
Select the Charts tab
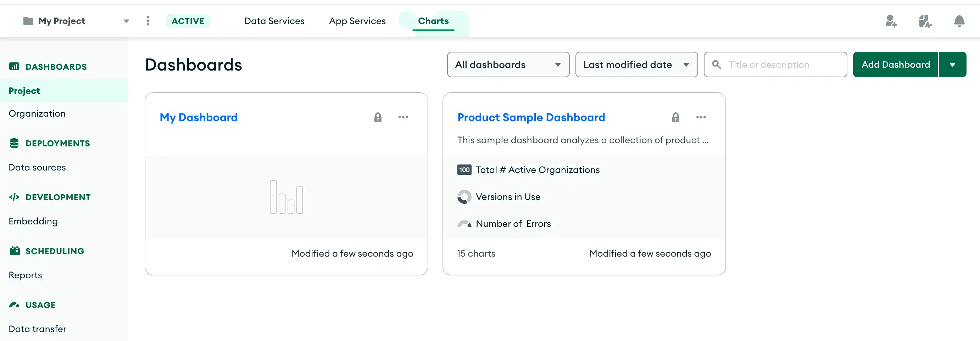(x=433, y=21)
